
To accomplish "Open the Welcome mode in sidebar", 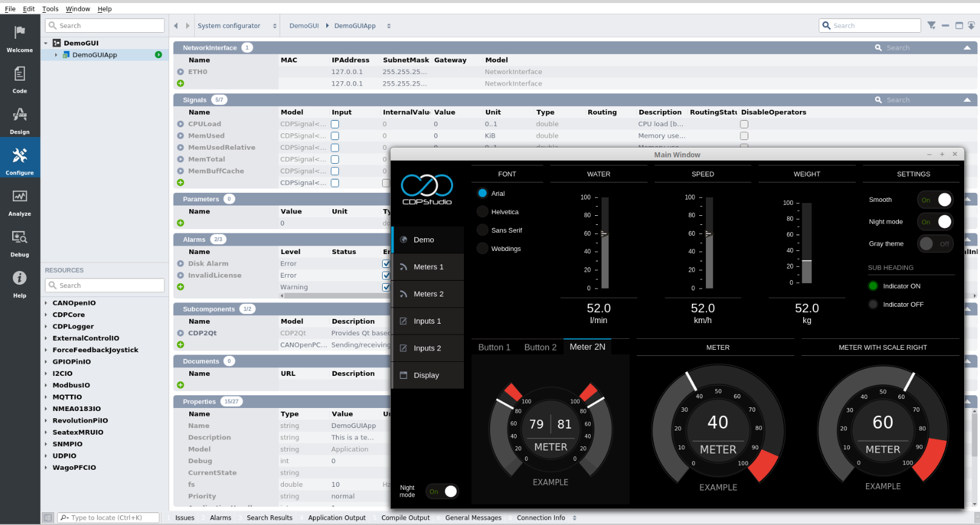I will click(x=20, y=38).
